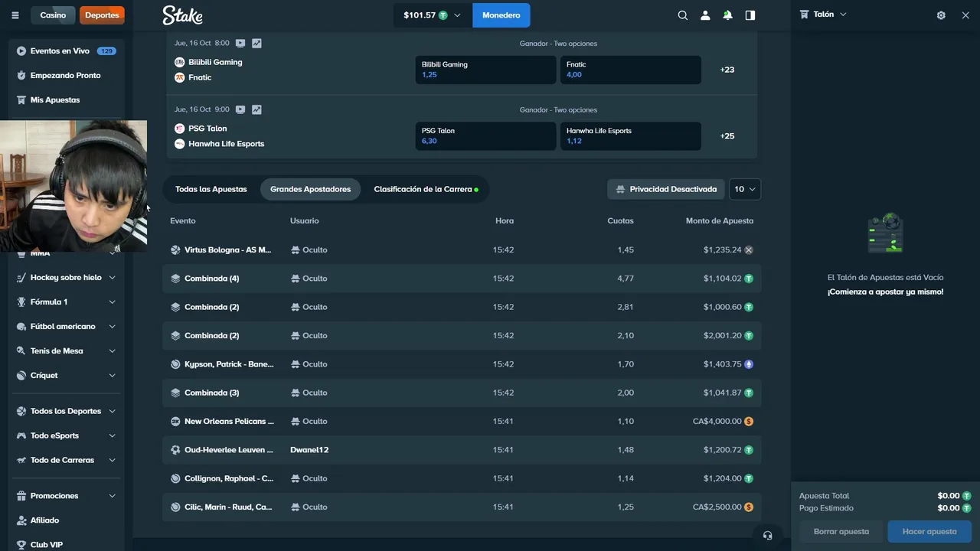
Task: Expand Todo eSports section
Action: pos(112,436)
